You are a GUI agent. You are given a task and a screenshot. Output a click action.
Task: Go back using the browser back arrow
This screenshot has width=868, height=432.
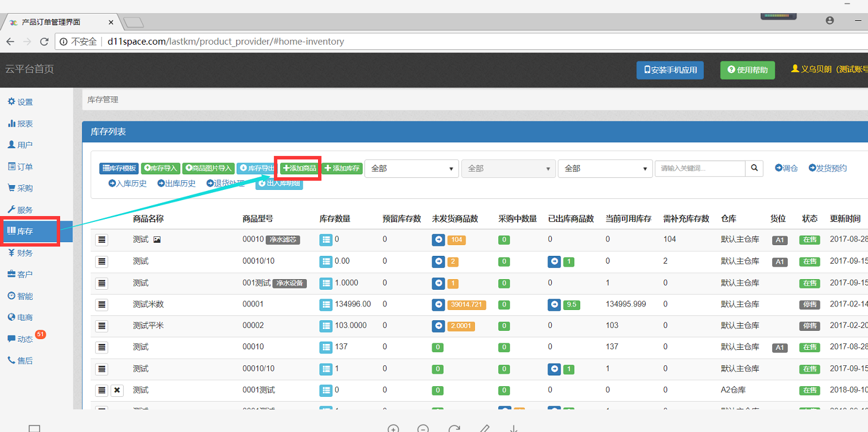pyautogui.click(x=10, y=42)
